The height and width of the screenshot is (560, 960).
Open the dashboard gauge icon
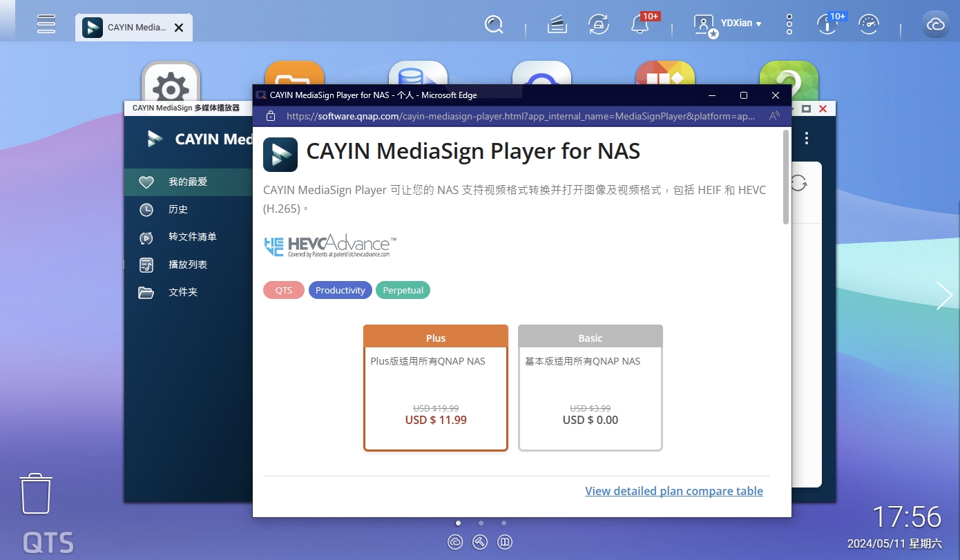click(869, 25)
